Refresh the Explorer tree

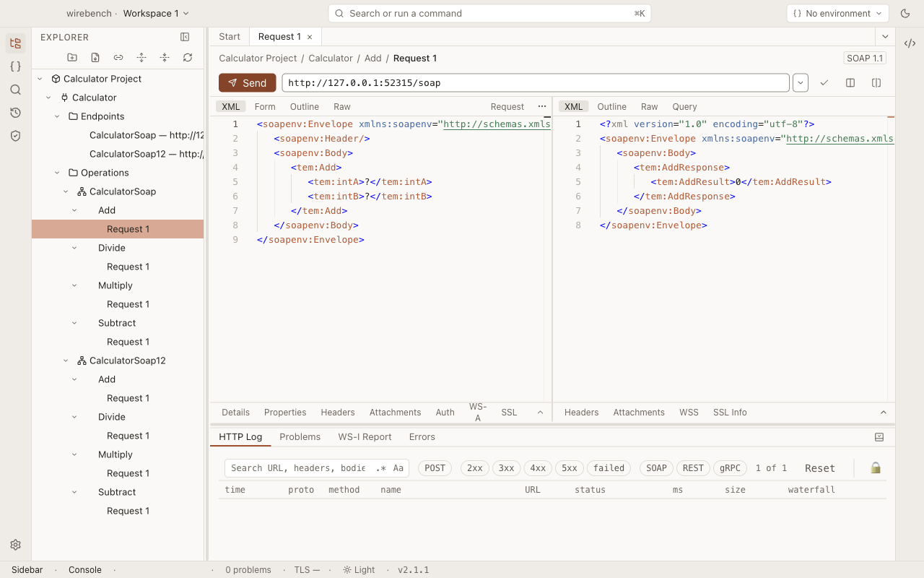click(188, 58)
